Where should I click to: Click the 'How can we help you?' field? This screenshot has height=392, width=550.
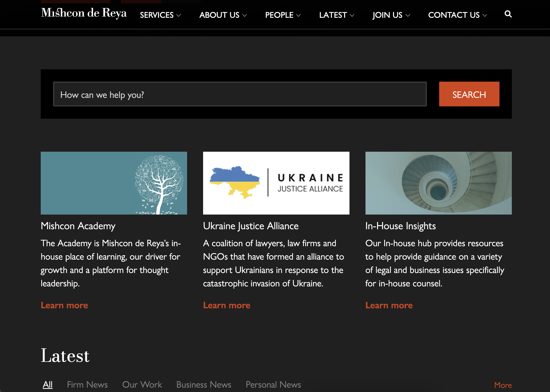pyautogui.click(x=240, y=94)
